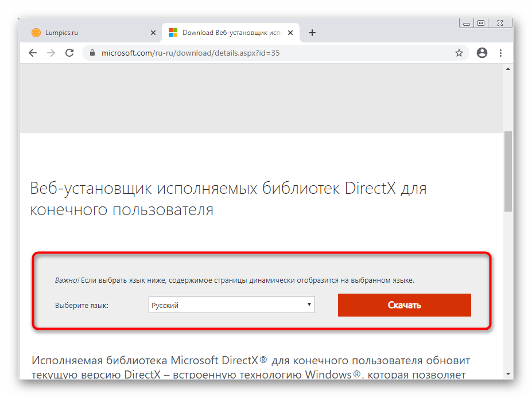Click the Важно! notice text
The width and height of the screenshot is (532, 398).
(235, 280)
